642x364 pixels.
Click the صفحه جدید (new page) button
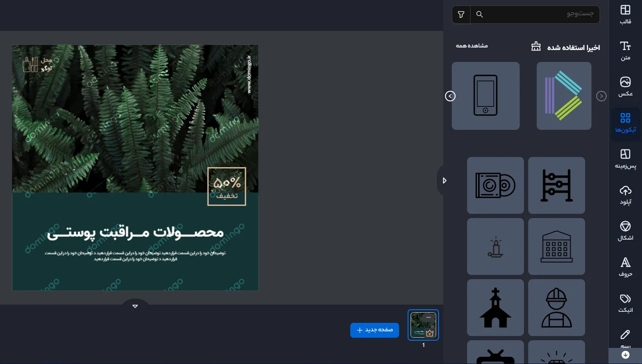click(374, 330)
